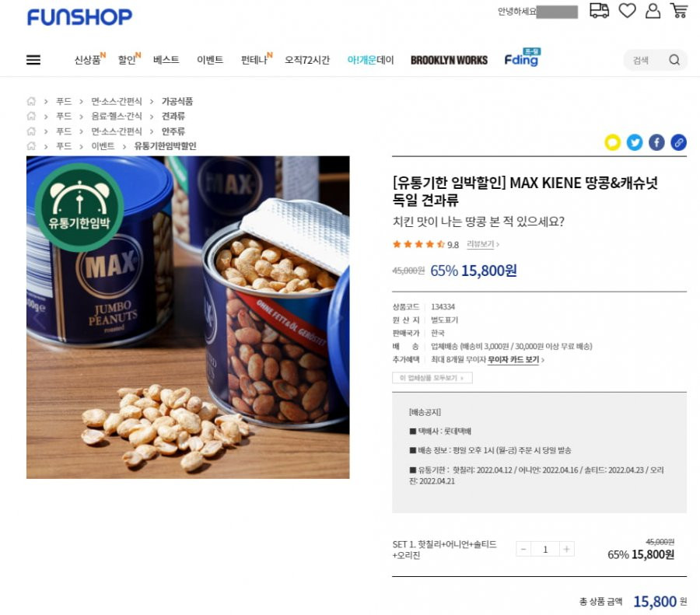700x615 pixels.
Task: Open the 오직72시간 menu item
Action: pos(307,60)
